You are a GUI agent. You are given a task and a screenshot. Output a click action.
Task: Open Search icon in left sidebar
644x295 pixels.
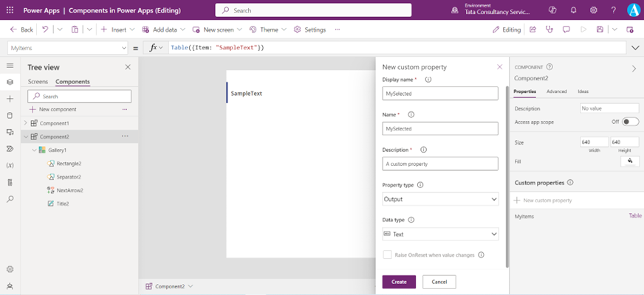(x=10, y=199)
